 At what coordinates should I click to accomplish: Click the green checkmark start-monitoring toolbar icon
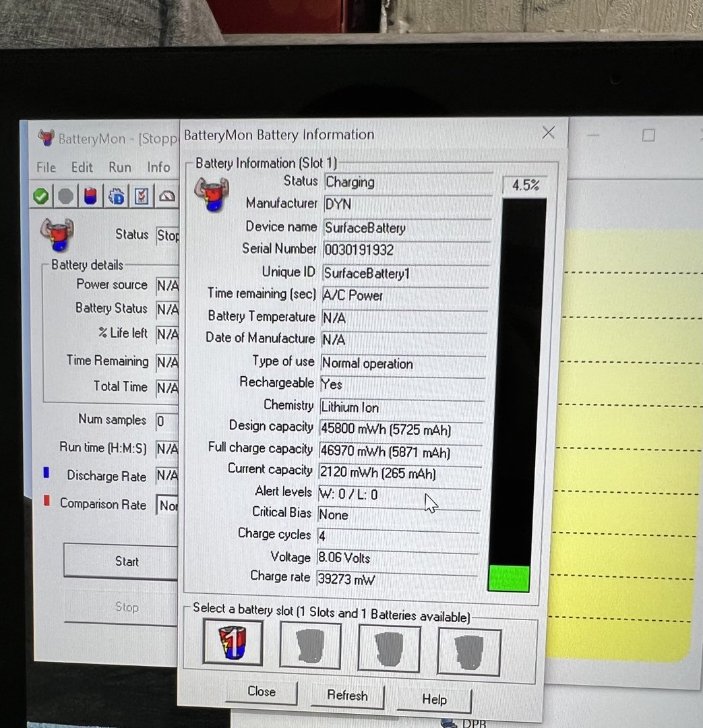coord(41,196)
